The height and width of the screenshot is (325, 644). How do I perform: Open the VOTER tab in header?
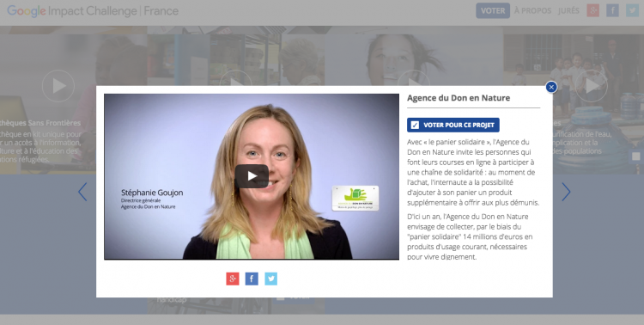[x=493, y=10]
